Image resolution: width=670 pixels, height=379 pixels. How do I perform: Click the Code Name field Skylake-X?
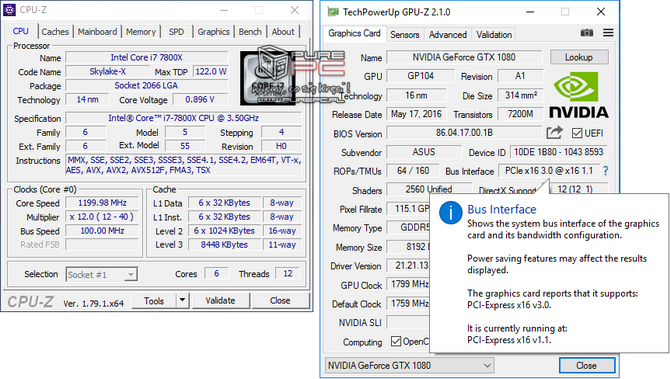point(107,72)
